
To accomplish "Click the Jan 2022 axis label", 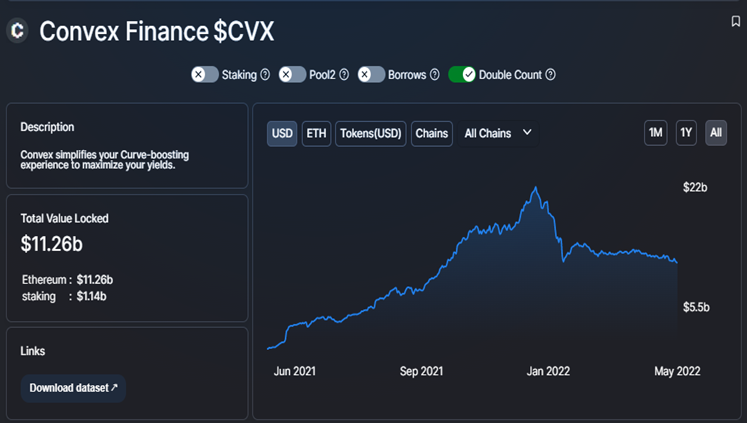I will click(548, 371).
